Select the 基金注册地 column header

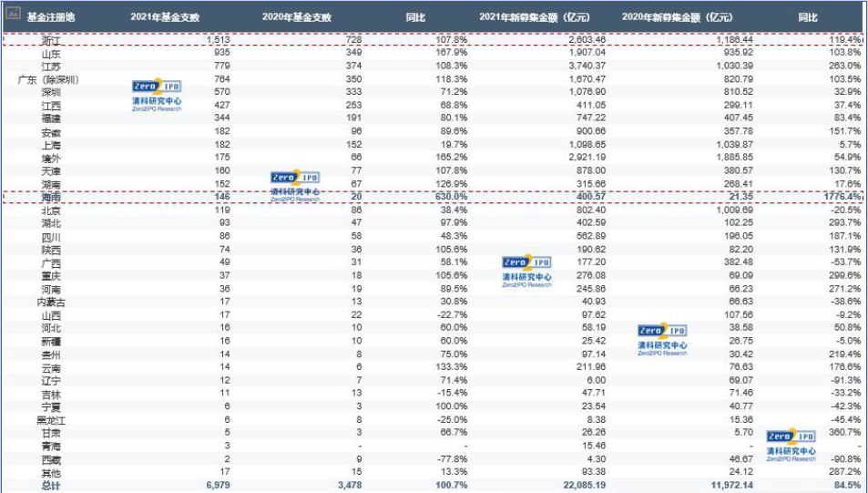point(51,17)
